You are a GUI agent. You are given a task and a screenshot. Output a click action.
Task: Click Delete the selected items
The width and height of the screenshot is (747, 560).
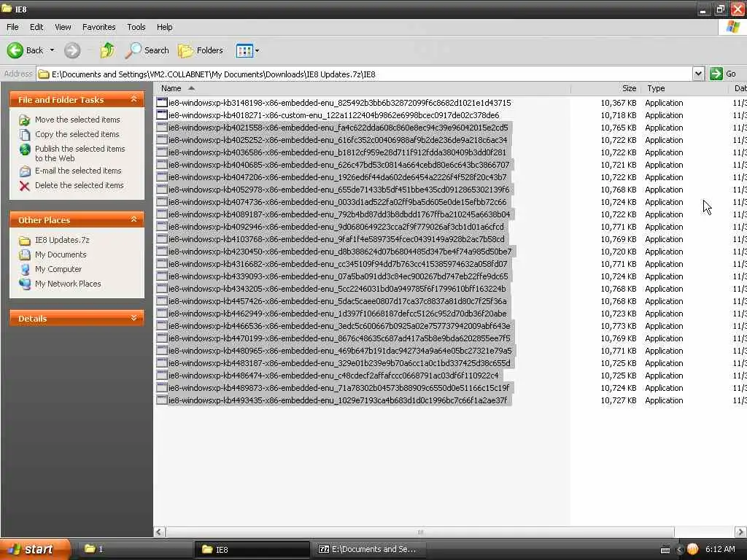tap(79, 185)
